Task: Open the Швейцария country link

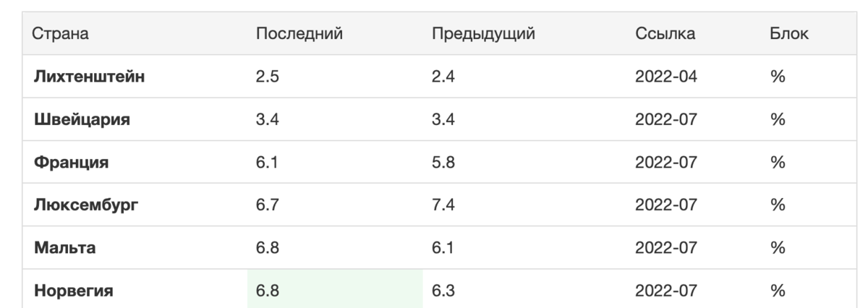Action: coord(82,119)
